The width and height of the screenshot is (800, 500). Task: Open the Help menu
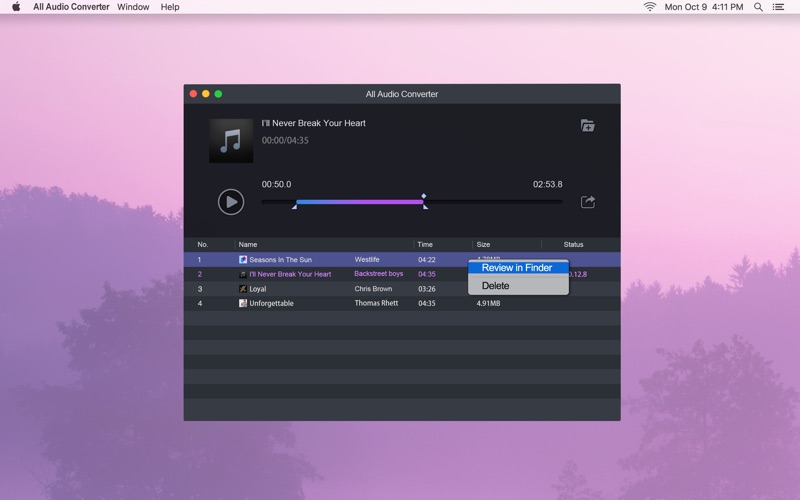point(170,7)
